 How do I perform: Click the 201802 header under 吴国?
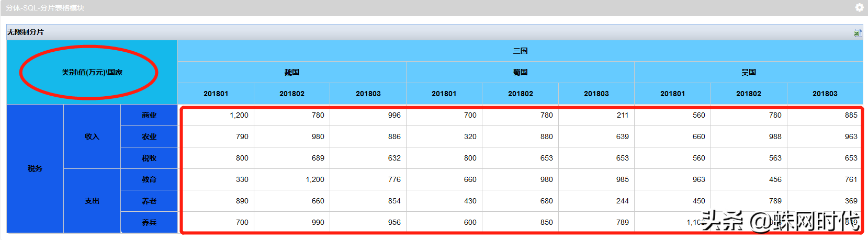(x=749, y=94)
